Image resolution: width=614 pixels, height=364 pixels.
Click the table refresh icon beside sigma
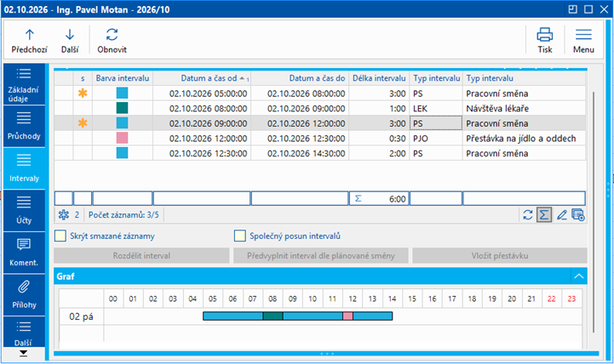pos(527,214)
